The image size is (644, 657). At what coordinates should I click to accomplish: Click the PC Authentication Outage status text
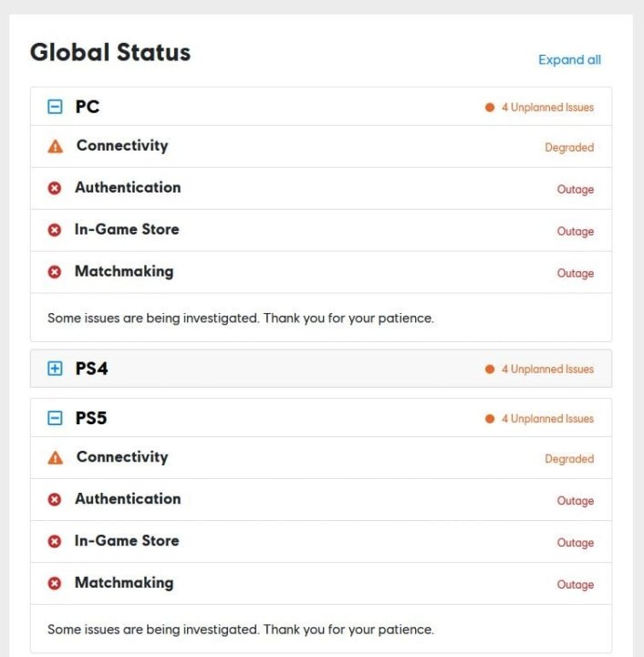point(575,190)
